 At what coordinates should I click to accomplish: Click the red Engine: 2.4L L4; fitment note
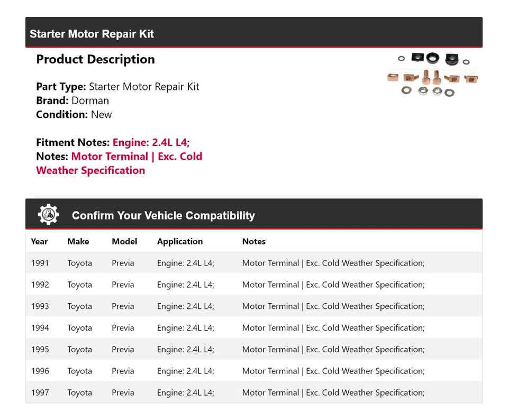(151, 142)
